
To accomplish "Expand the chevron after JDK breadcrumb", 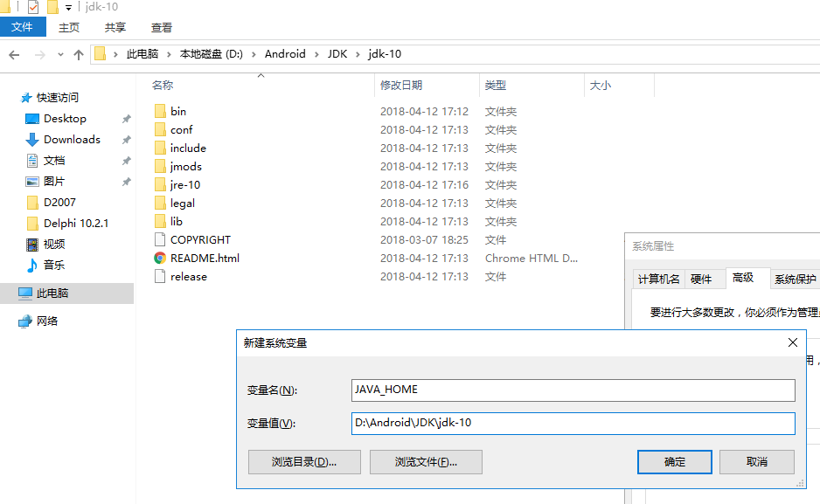I will (x=358, y=54).
